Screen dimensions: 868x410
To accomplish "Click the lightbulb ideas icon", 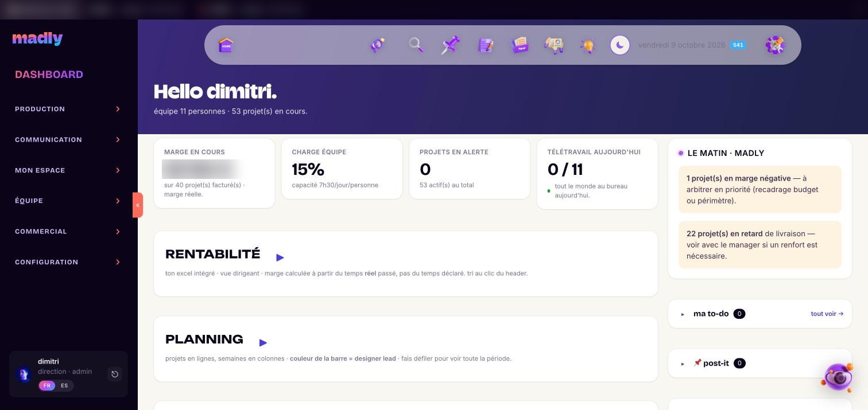I will pyautogui.click(x=588, y=46).
